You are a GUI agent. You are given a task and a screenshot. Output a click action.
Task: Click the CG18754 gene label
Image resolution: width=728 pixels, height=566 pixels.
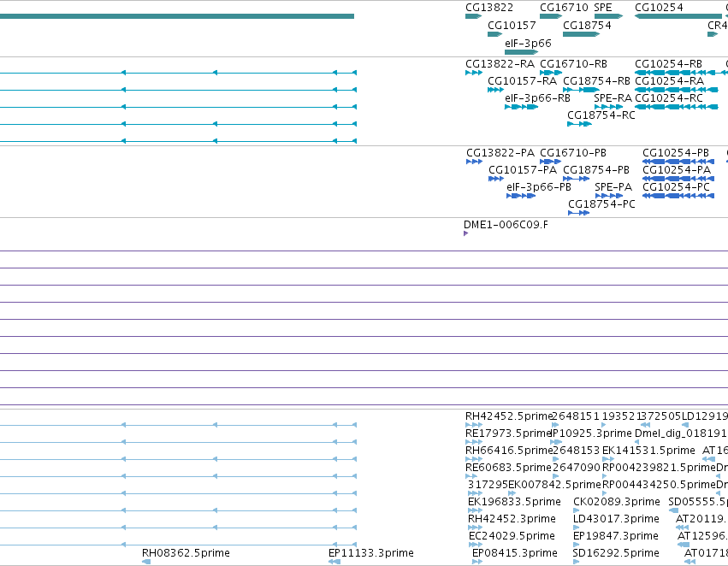coord(587,25)
